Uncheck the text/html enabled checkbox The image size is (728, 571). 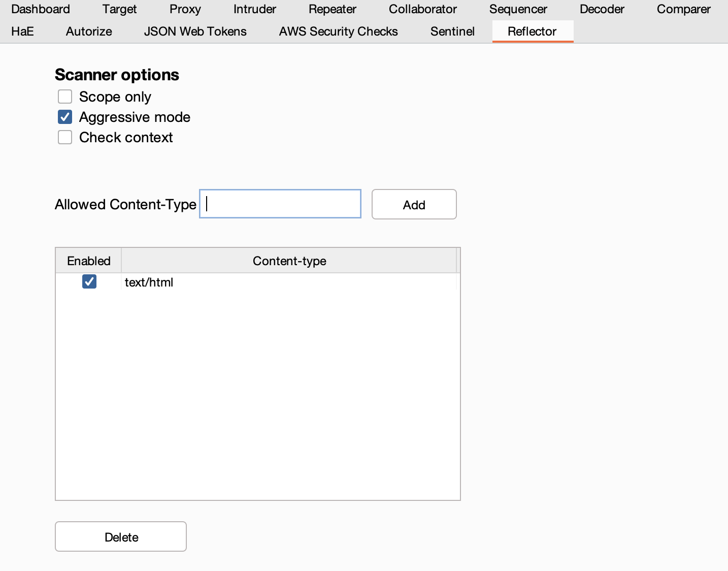(89, 281)
